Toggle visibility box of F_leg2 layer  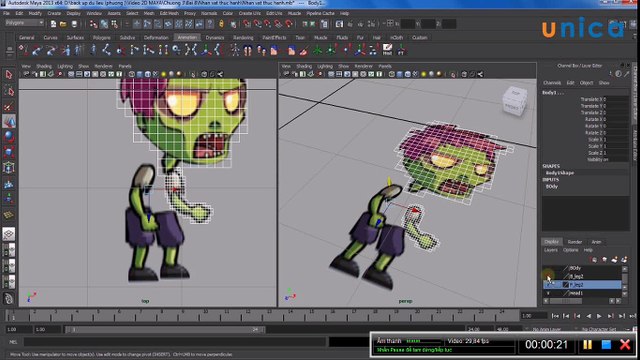click(548, 284)
